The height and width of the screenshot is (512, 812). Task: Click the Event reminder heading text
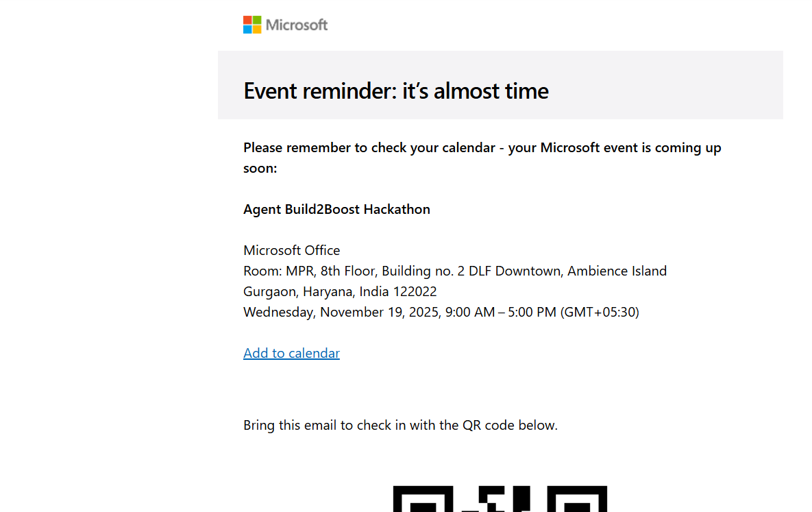coord(396,90)
